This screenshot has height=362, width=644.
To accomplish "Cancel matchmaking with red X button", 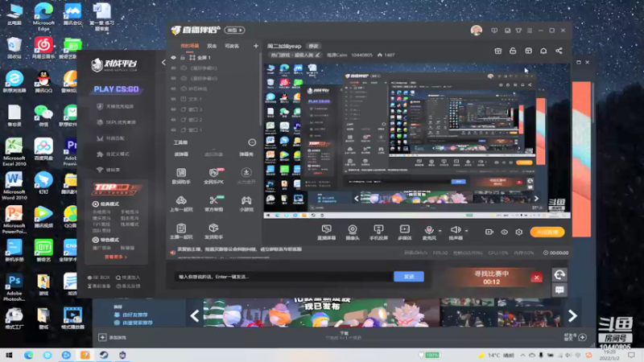I will 536,278.
